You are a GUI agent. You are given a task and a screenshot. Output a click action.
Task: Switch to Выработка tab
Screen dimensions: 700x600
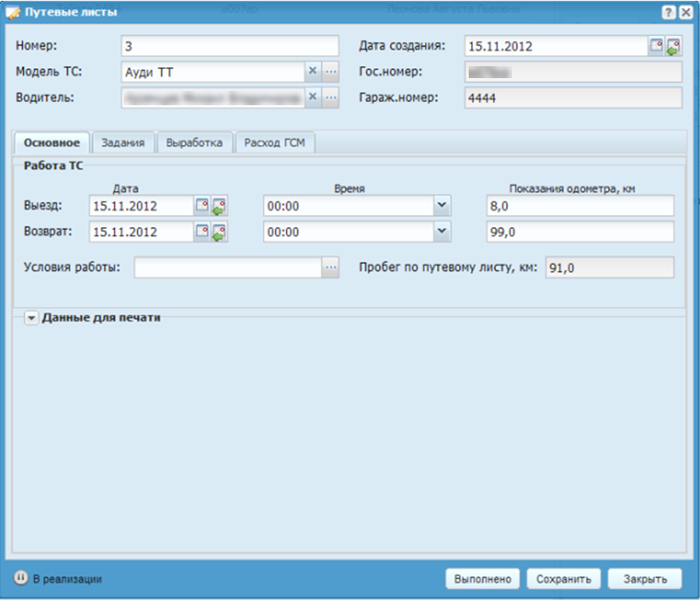tap(195, 143)
